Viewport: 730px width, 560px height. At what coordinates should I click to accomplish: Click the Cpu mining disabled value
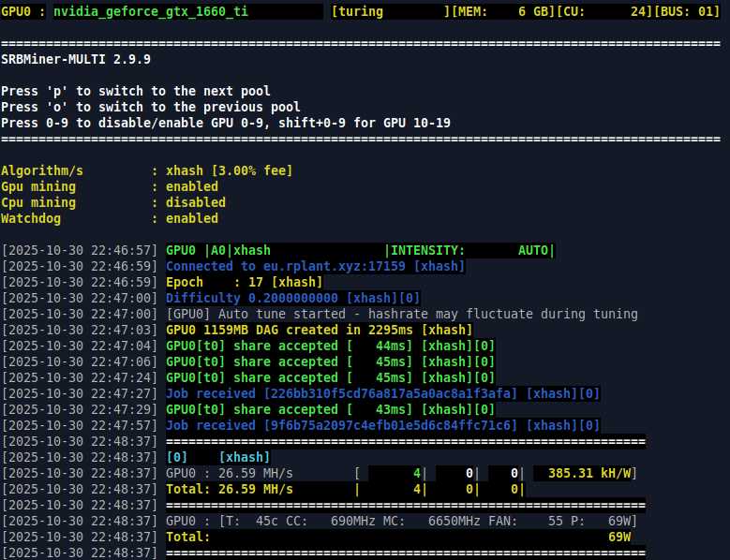pyautogui.click(x=196, y=202)
